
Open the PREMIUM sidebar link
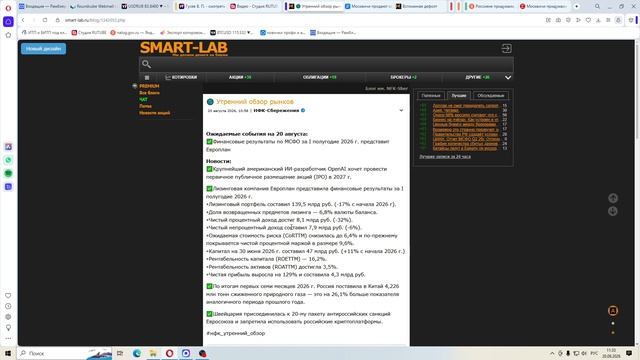point(149,86)
